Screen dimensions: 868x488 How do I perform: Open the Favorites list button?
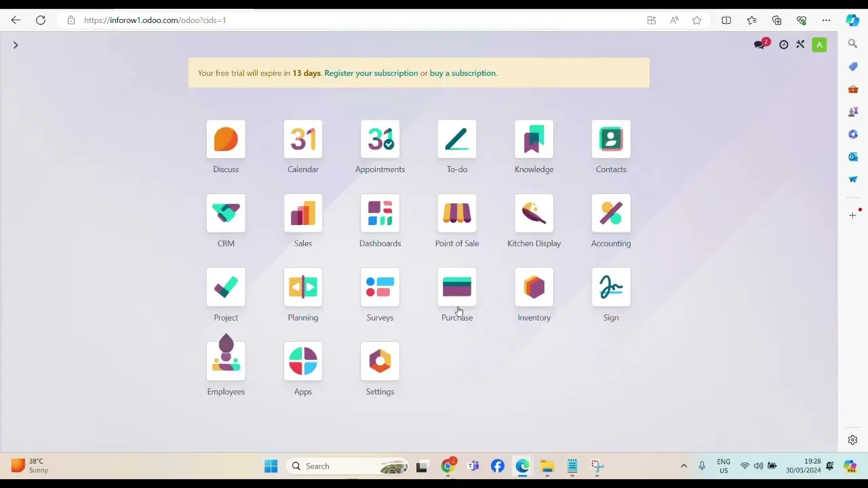(x=751, y=20)
